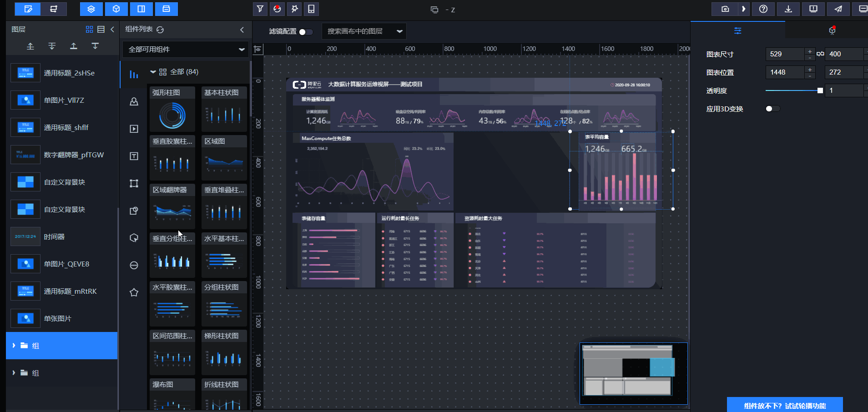
Task: Click the camera snapshot button
Action: click(x=725, y=9)
